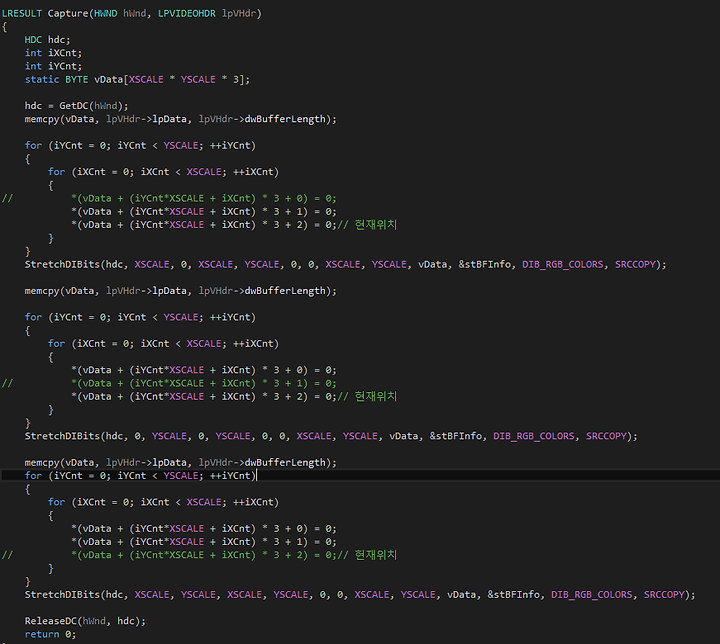Click DIB_RGB_COLORS in the "hdc, XSCALE, 0" call
720x644 pixels.
click(x=562, y=265)
